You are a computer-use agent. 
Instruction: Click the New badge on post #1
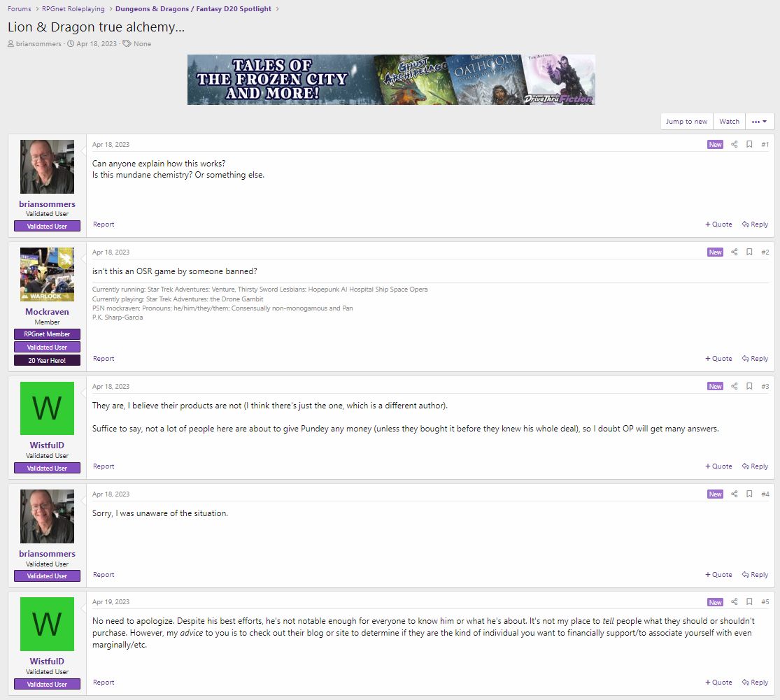tap(716, 144)
